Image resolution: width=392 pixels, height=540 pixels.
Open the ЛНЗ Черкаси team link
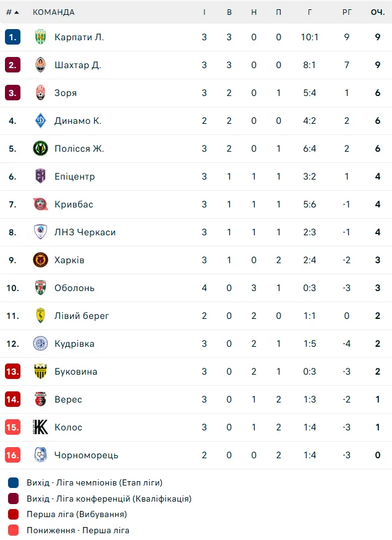(85, 232)
